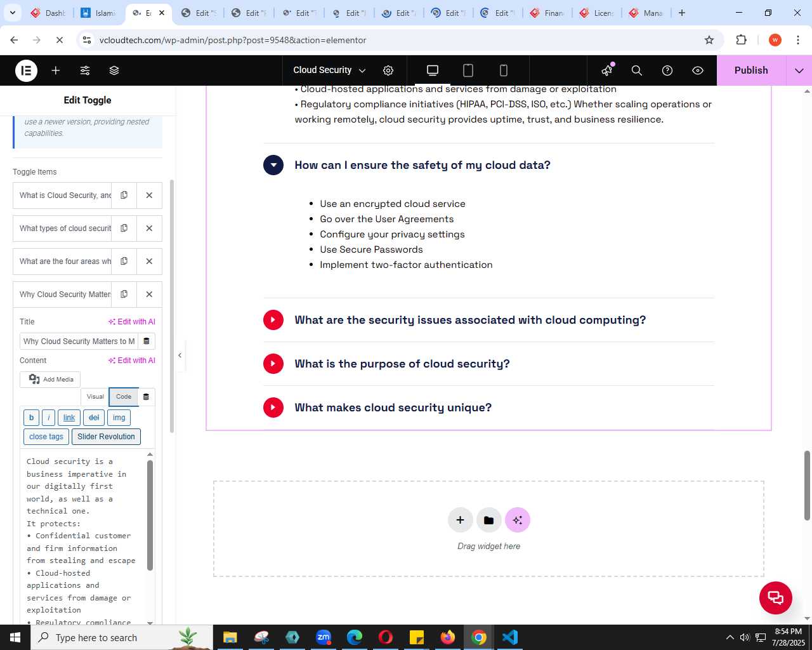Open a new browser tab

[682, 13]
